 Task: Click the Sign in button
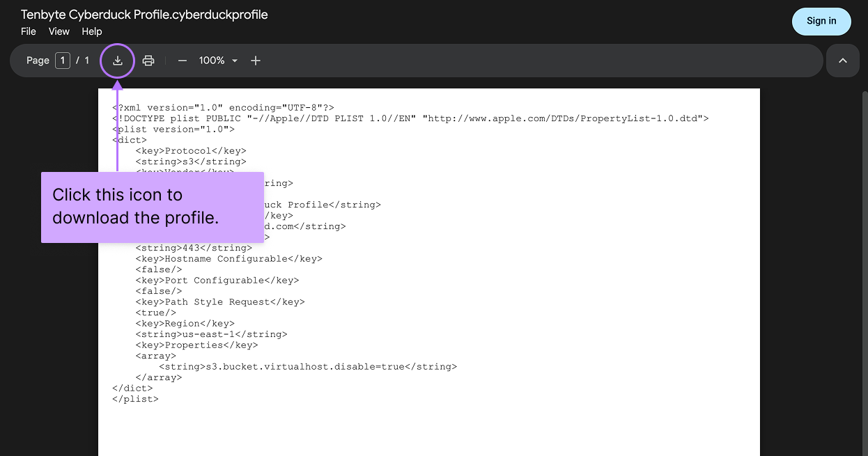(x=821, y=21)
